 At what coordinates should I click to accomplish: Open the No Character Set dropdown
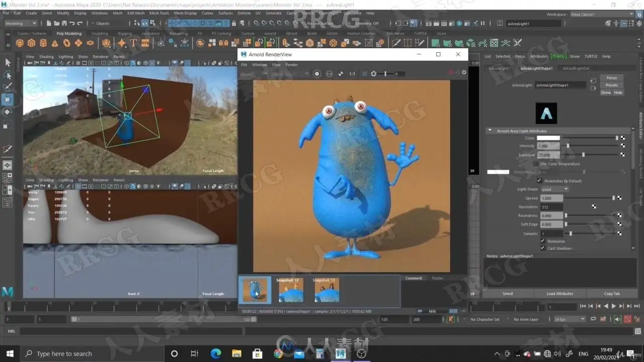point(485,319)
